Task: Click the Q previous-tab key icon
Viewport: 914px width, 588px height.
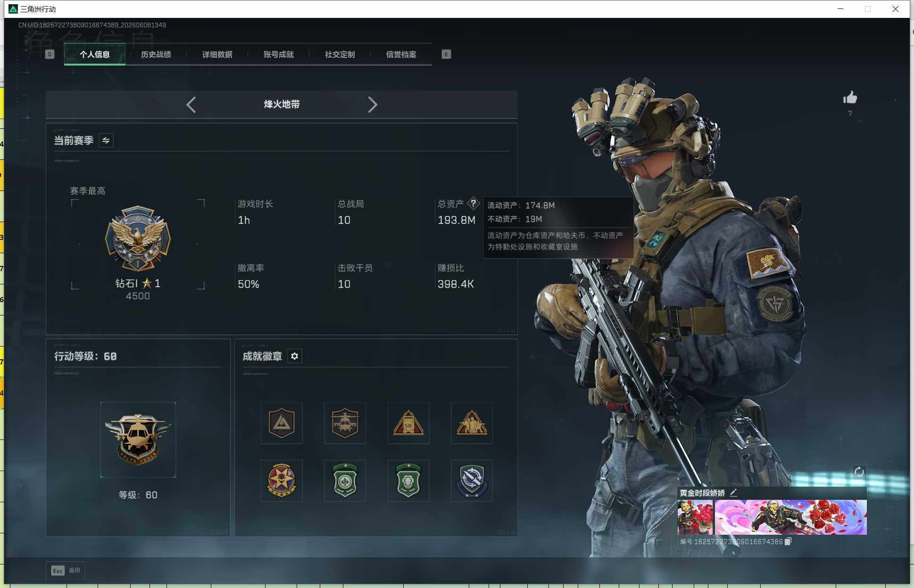Action: coord(50,54)
